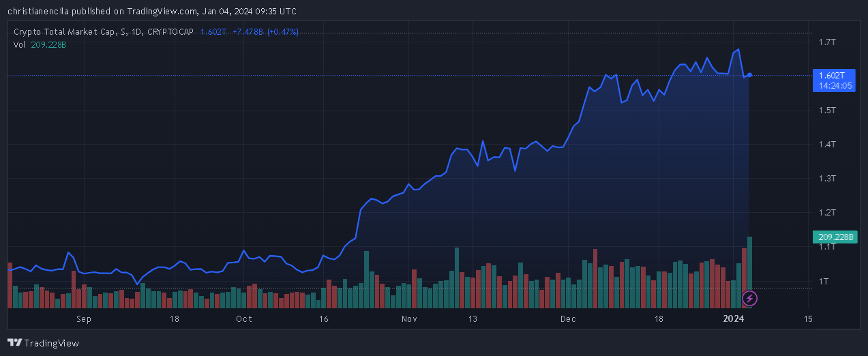Click the Sep label on time axis
This screenshot has width=868, height=356.
pyautogui.click(x=84, y=318)
